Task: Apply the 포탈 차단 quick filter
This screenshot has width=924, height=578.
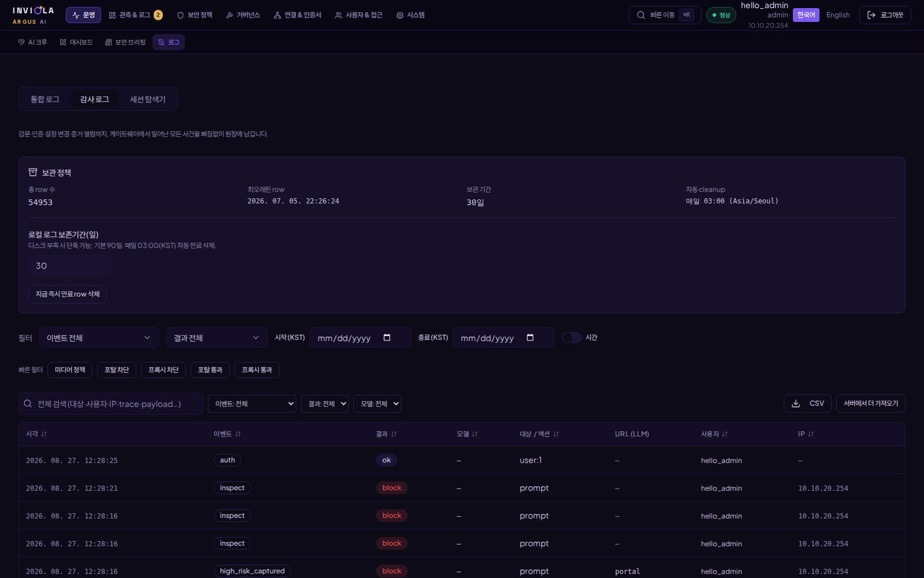Action: click(x=117, y=370)
